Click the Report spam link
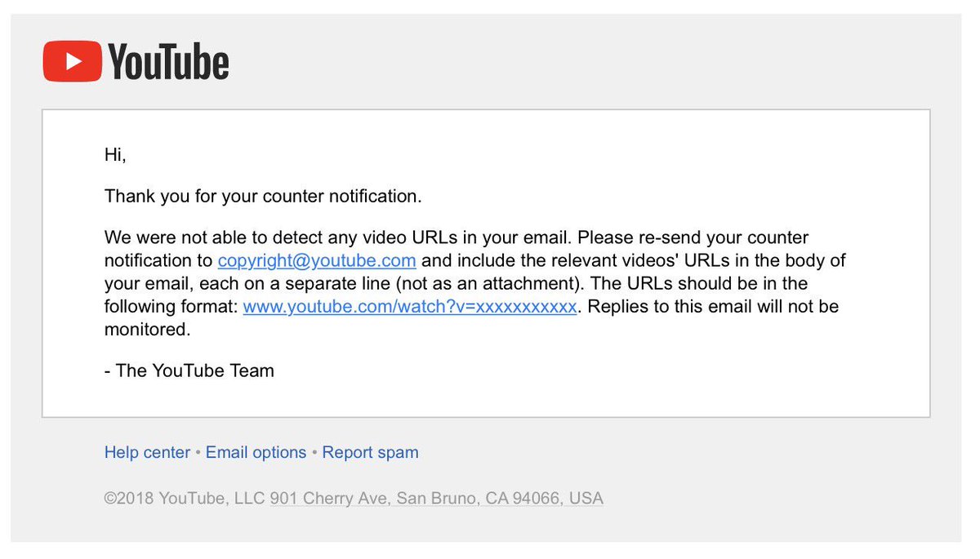This screenshot has height=559, width=980. [370, 452]
